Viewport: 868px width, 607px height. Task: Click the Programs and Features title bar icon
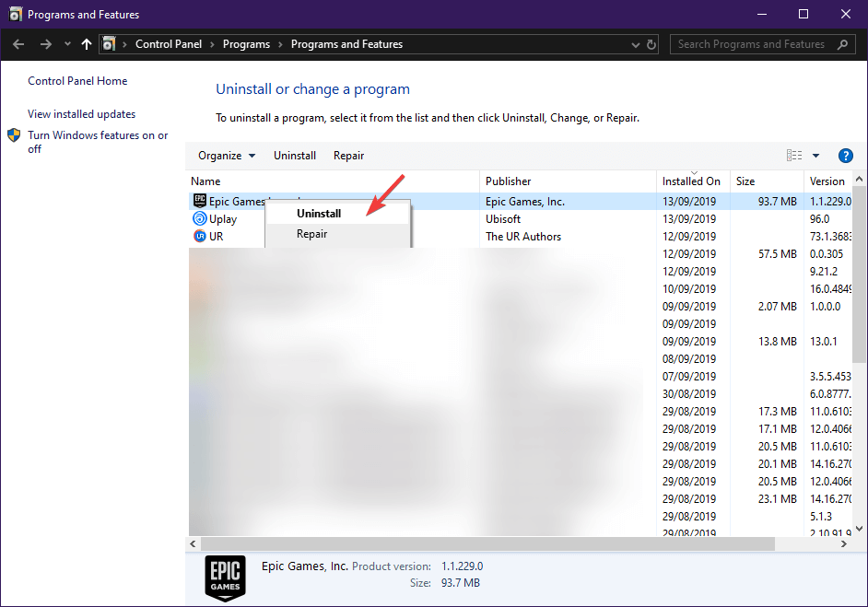[16, 15]
